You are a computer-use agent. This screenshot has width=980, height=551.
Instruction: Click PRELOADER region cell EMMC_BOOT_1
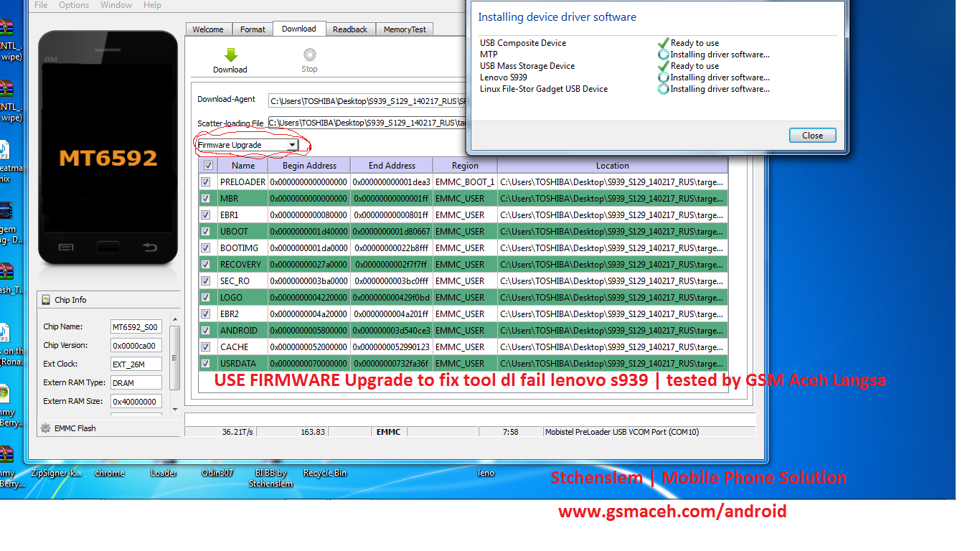[x=465, y=182]
